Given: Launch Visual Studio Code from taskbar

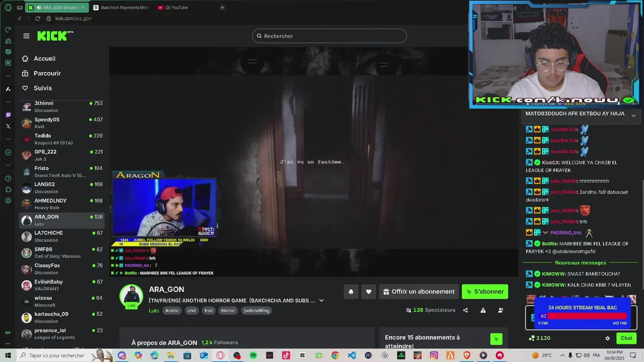Looking at the screenshot, I should [352, 355].
